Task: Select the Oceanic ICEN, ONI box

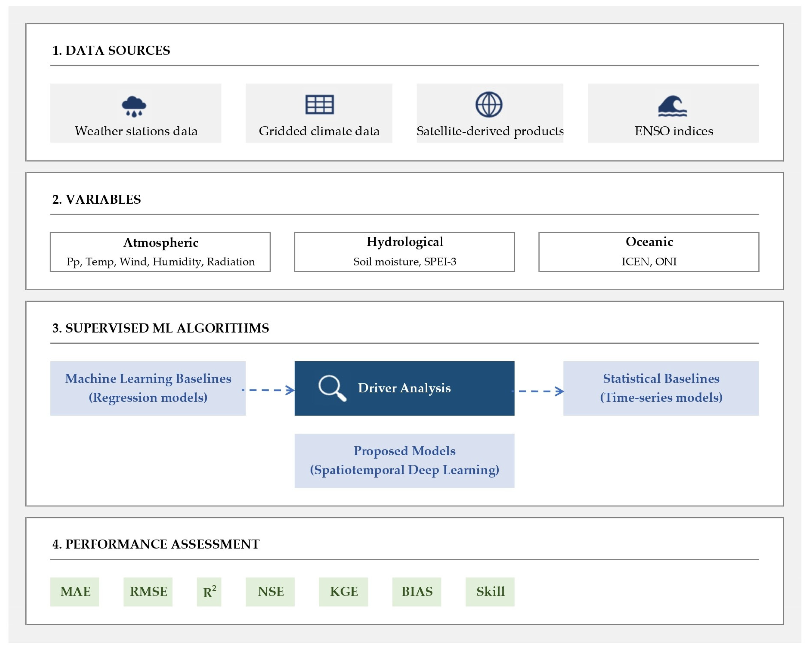Action: (649, 252)
